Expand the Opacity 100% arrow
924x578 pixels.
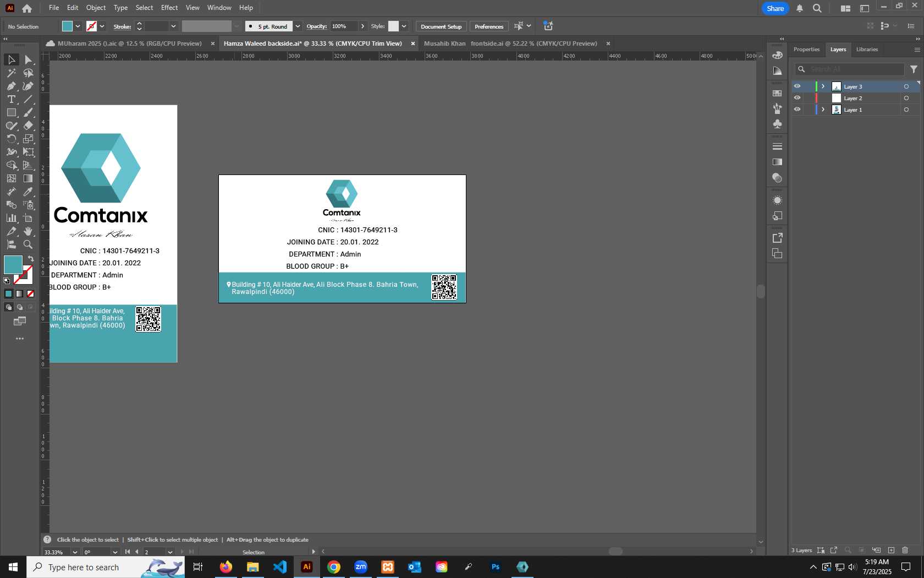pyautogui.click(x=362, y=26)
